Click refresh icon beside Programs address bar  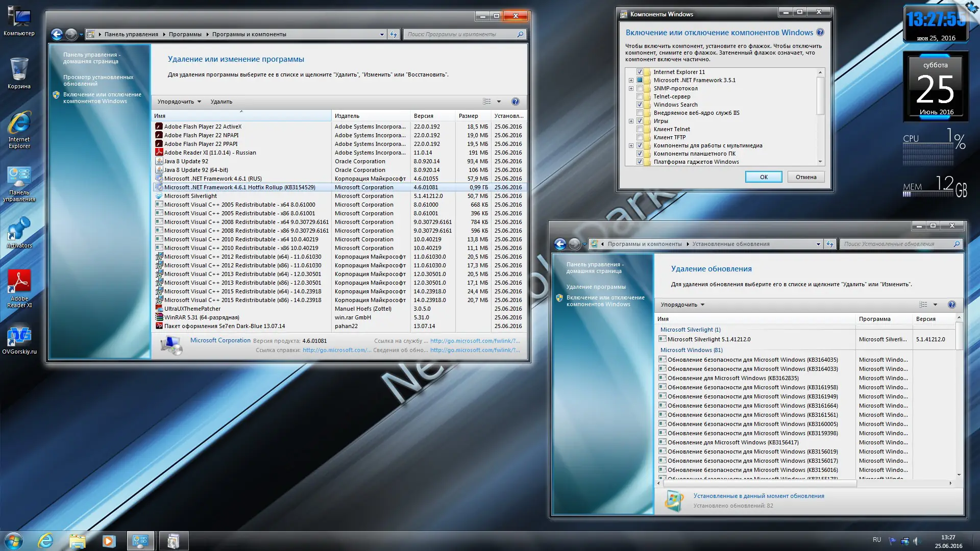click(x=394, y=34)
